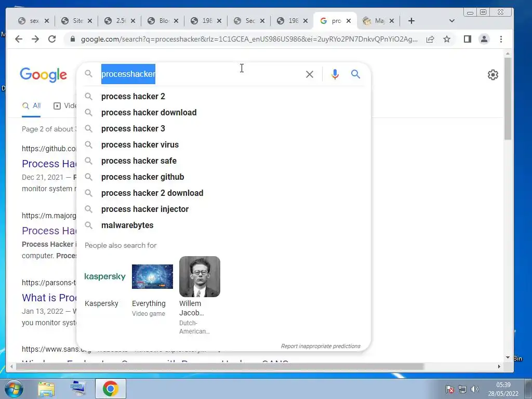The height and width of the screenshot is (399, 532).
Task: Click the share page icon in address bar
Action: pyautogui.click(x=430, y=39)
